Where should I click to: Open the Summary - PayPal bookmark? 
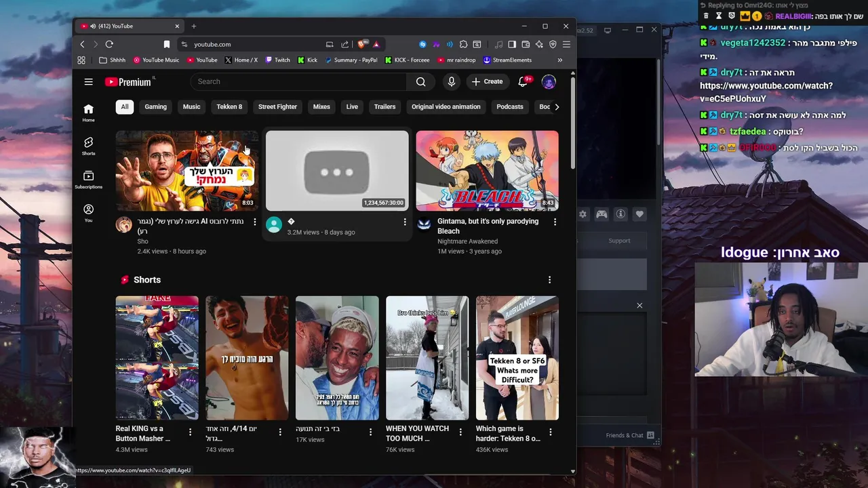pos(351,60)
